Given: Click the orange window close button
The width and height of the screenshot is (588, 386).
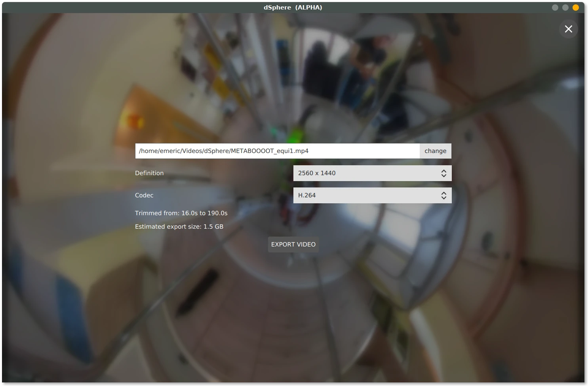Looking at the screenshot, I should coord(575,8).
